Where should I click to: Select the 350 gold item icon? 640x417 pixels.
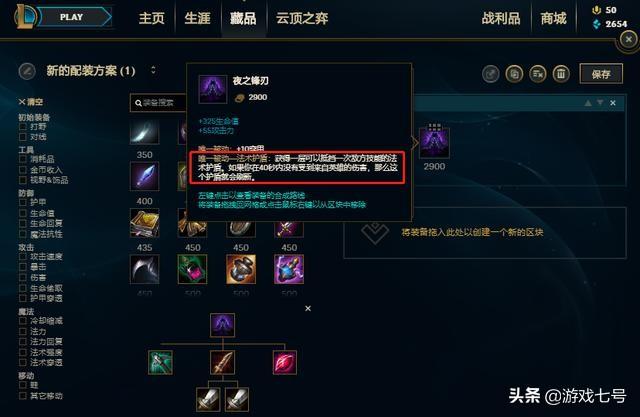pos(144,132)
